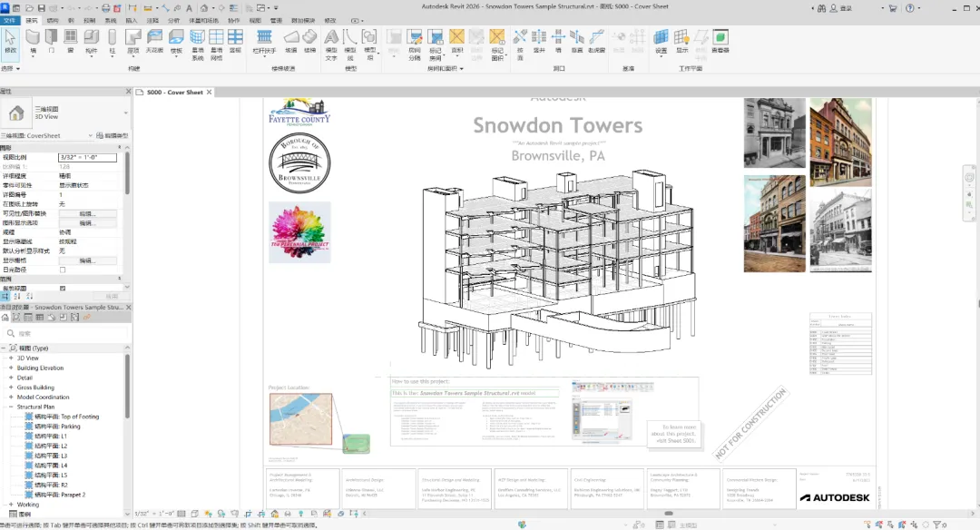Select the Model Text tool

pyautogui.click(x=331, y=44)
